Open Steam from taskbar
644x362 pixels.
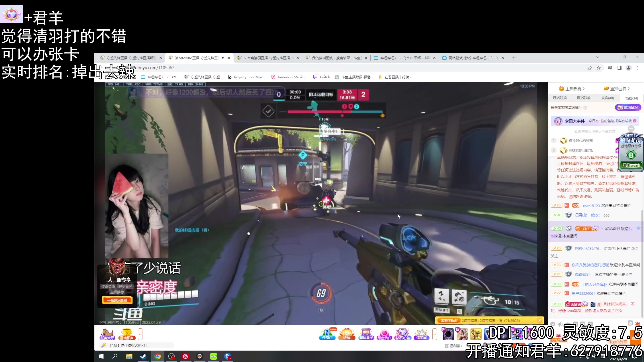click(143, 356)
